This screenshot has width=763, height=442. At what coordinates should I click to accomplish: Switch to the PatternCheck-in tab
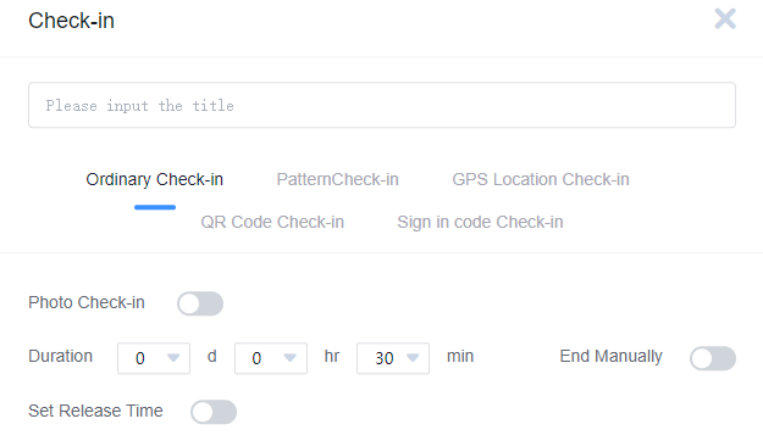point(337,180)
